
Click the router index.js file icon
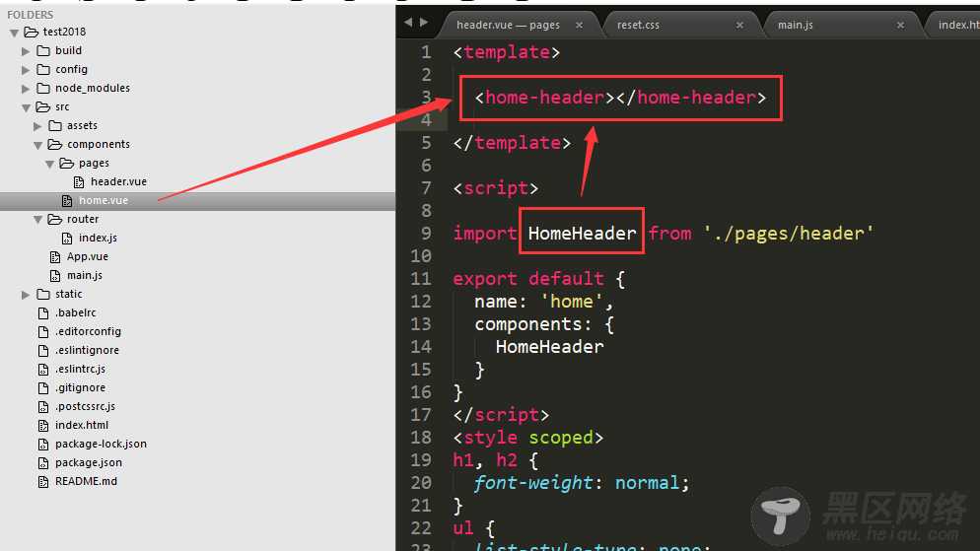[x=67, y=238]
